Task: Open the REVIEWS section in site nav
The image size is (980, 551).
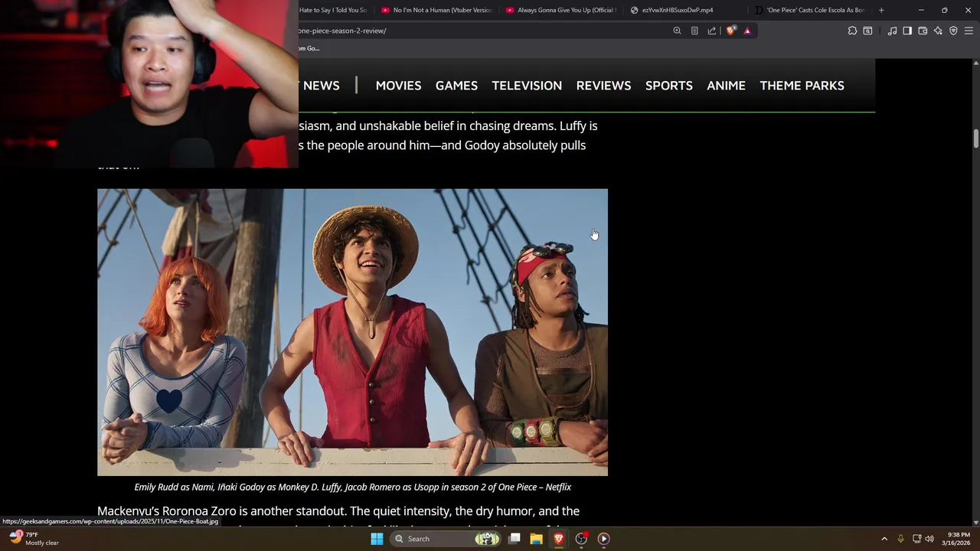Action: (x=603, y=86)
